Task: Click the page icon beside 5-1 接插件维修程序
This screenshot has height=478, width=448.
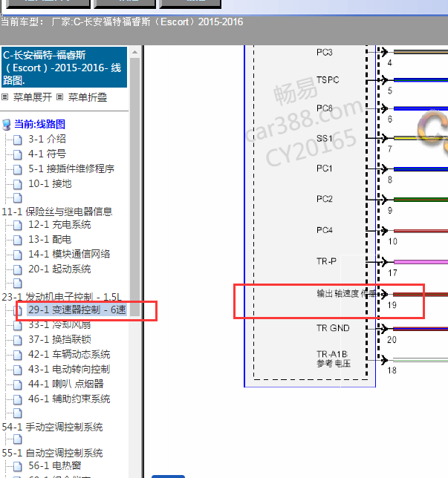Action: click(x=18, y=169)
